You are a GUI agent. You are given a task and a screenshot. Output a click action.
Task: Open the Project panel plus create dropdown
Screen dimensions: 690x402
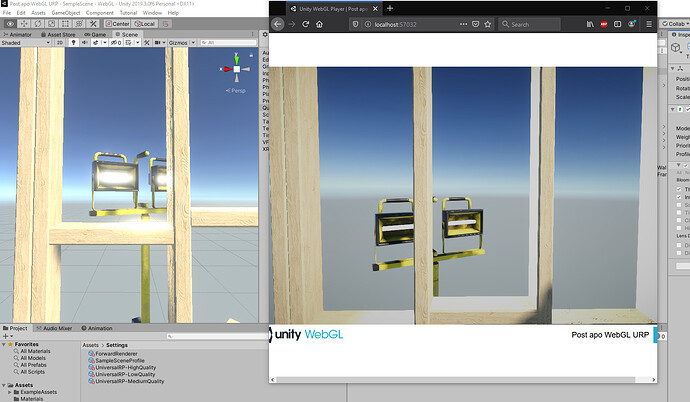[7, 336]
